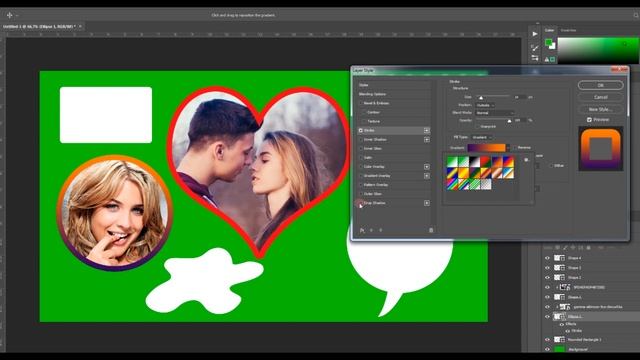Select Satin in effects list

point(368,158)
